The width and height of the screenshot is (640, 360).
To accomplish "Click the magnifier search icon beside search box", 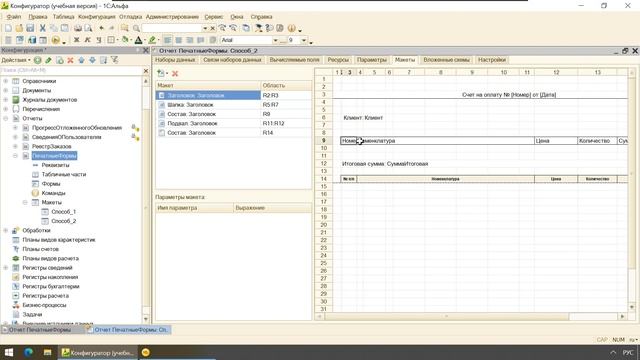I will pyautogui.click(x=136, y=28).
